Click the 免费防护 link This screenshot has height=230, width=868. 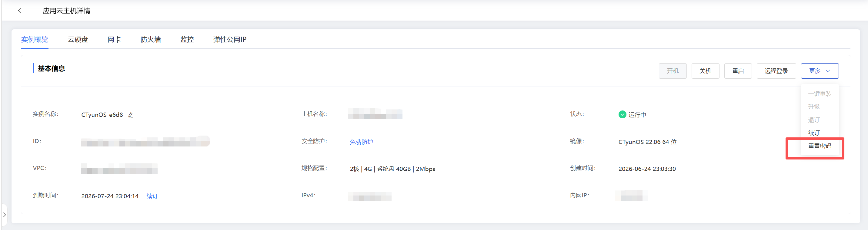361,142
